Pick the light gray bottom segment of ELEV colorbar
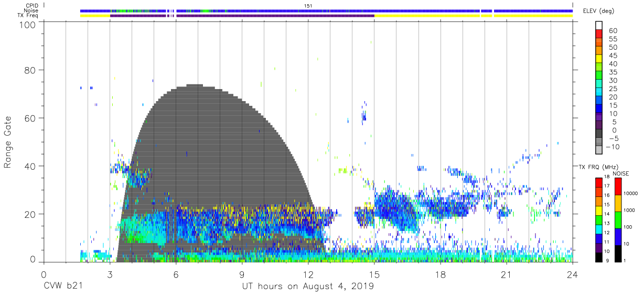This screenshot has height=297, width=644. coord(599,150)
